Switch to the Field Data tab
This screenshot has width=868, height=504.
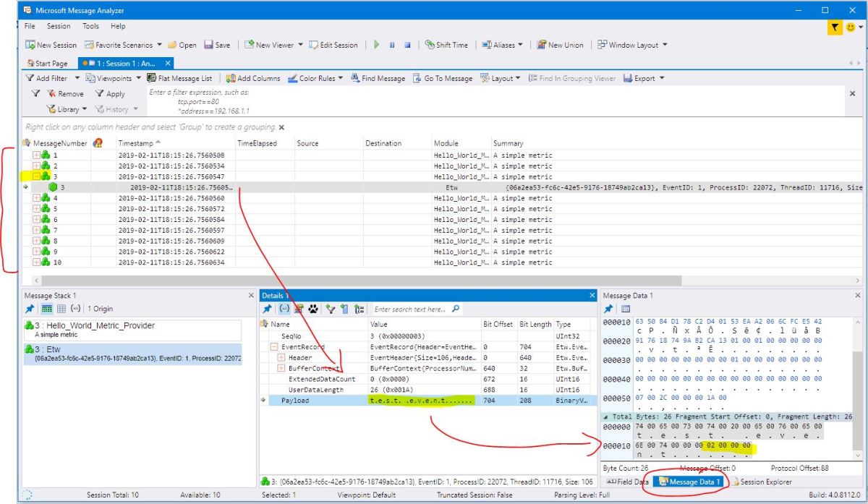point(626,482)
